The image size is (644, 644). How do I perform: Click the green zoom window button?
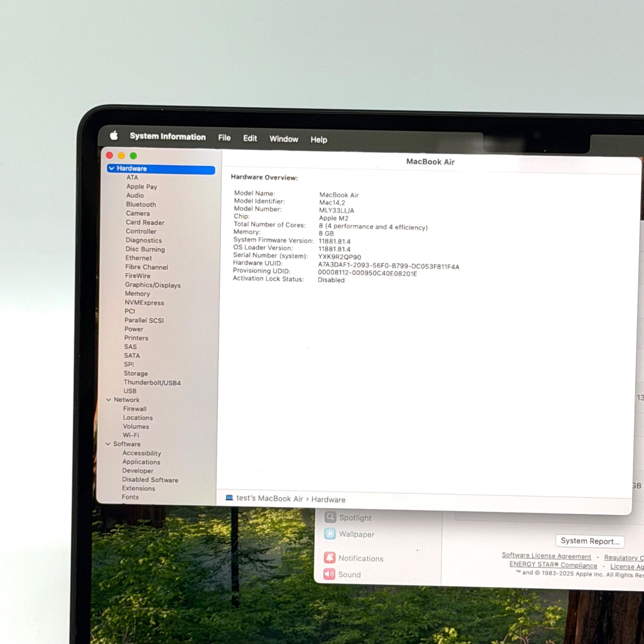coord(133,156)
